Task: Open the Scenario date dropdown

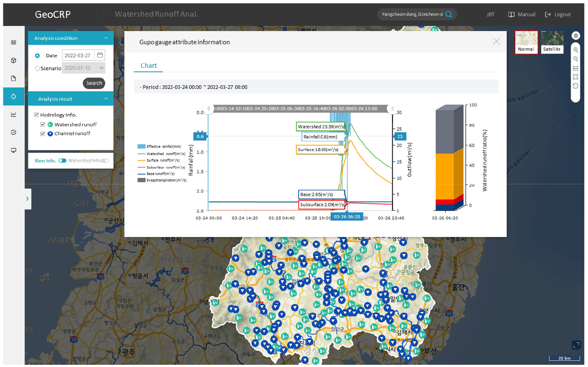Action: (84, 68)
